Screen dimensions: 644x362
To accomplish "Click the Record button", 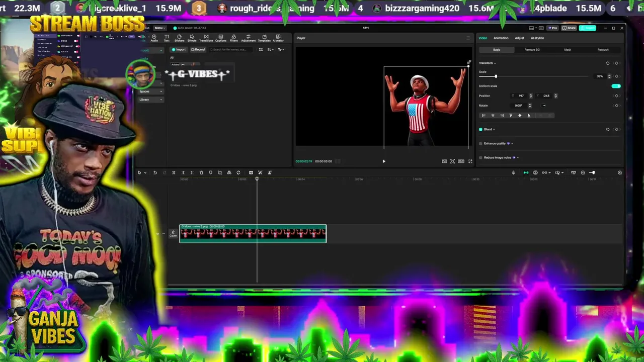I will [x=198, y=49].
